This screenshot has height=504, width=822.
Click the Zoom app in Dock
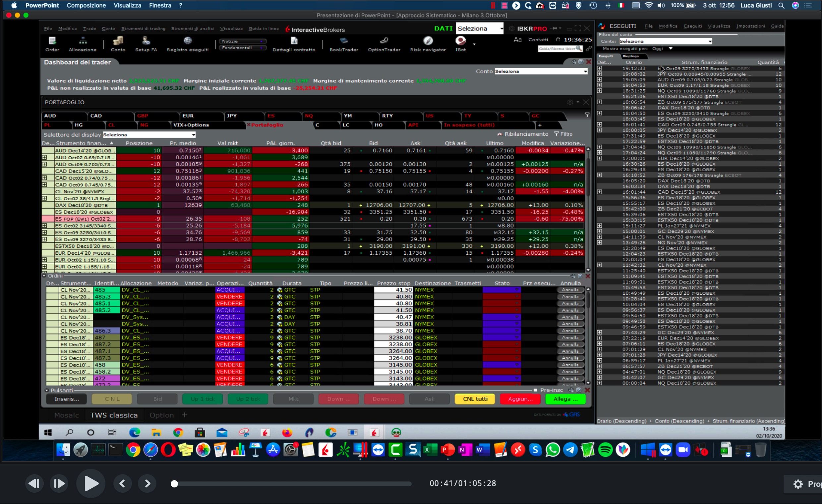(683, 450)
